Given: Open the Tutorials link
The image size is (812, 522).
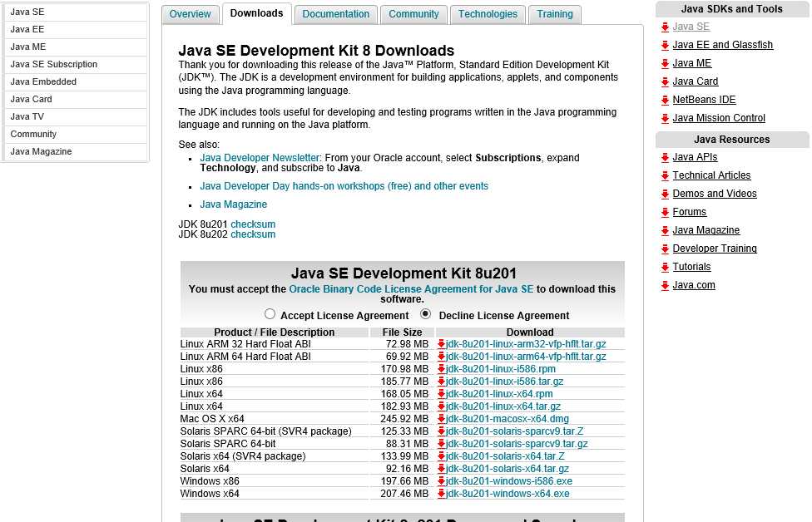Looking at the screenshot, I should tap(691, 267).
